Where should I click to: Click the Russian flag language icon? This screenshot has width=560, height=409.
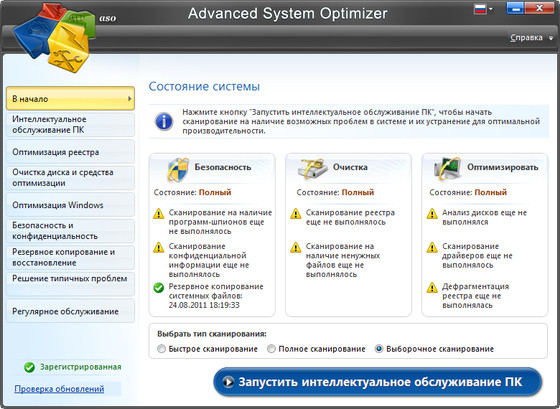pyautogui.click(x=480, y=9)
